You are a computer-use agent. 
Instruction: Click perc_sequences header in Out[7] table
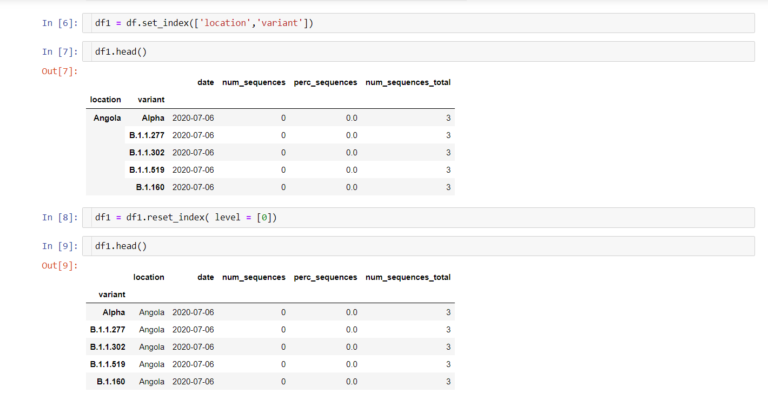[x=325, y=82]
